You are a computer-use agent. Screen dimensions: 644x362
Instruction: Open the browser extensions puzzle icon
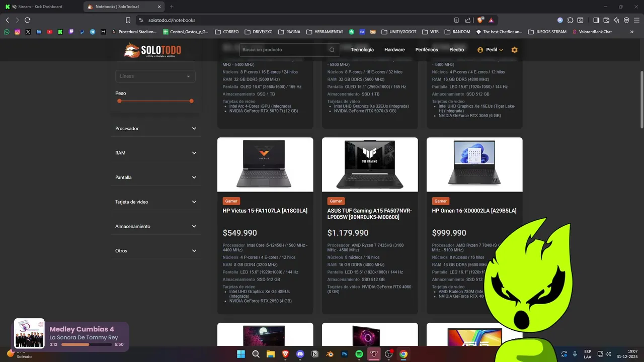click(x=570, y=20)
